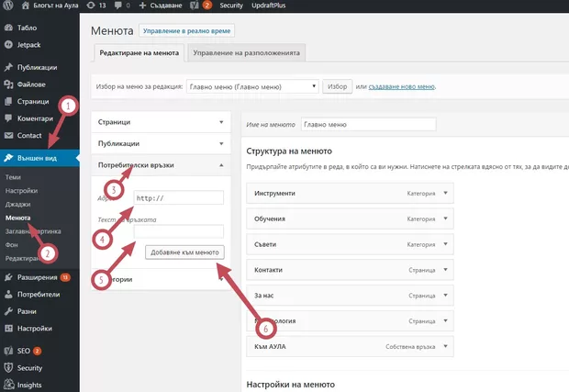
Task: Click the WordPress logo in admin bar
Action: tap(8, 6)
